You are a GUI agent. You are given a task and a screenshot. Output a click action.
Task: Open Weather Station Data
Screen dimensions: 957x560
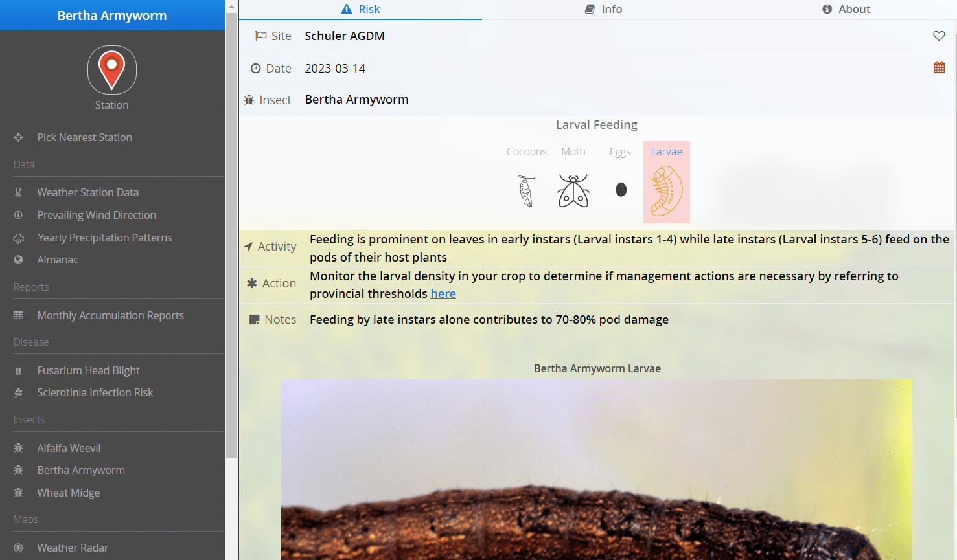pos(88,192)
